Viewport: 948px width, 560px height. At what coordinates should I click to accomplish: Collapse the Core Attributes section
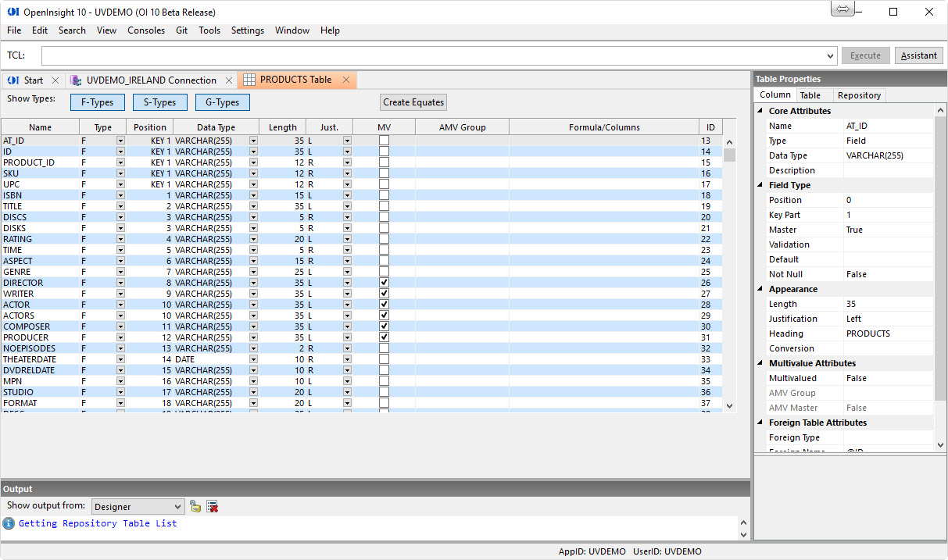coord(760,111)
